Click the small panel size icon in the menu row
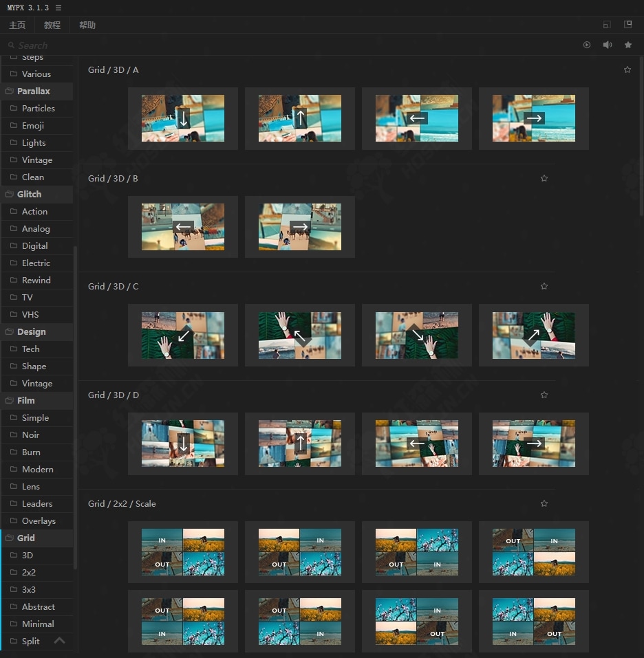The height and width of the screenshot is (658, 644). [x=606, y=25]
